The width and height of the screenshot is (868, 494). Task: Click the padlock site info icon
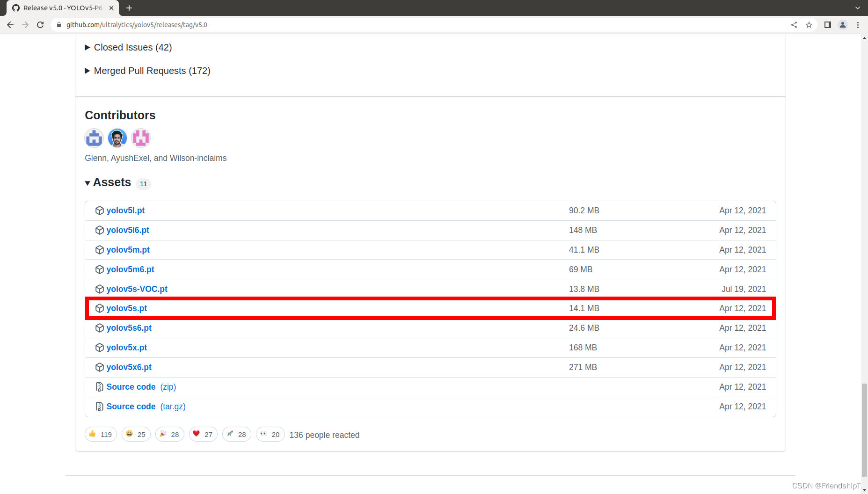[x=59, y=25]
